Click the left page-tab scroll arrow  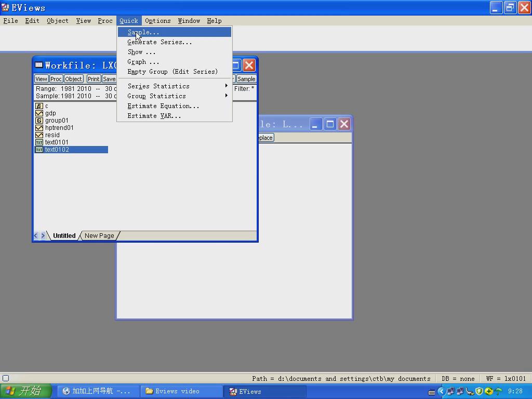pyautogui.click(x=36, y=235)
